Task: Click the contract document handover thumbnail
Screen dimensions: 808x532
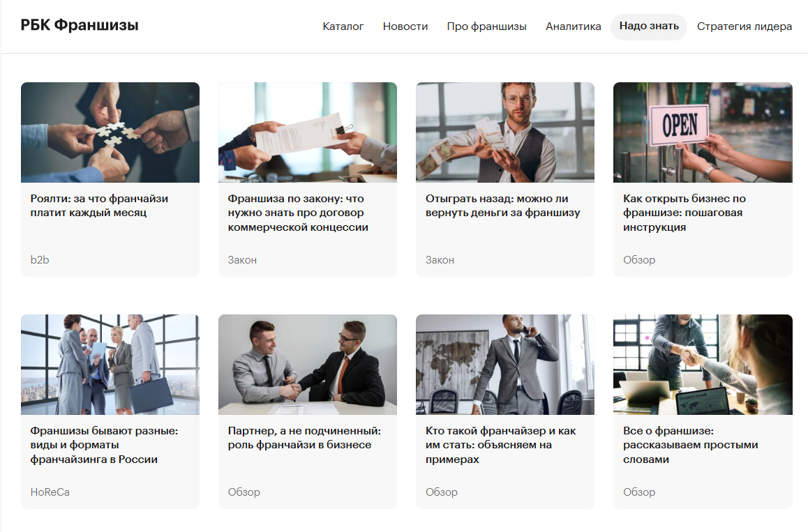Action: [x=308, y=132]
